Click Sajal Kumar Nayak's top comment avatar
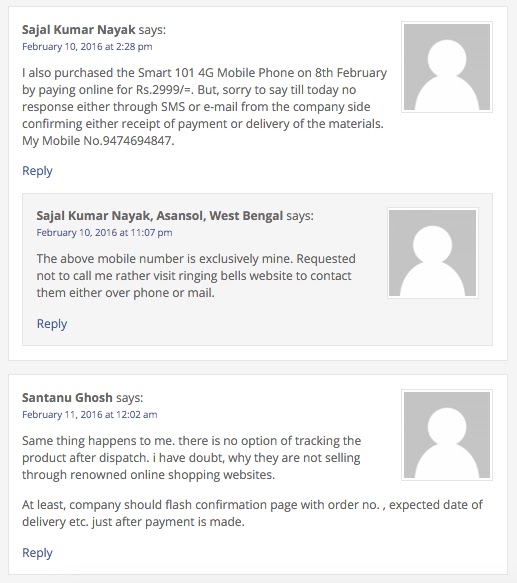The height and width of the screenshot is (583, 517). [x=447, y=67]
